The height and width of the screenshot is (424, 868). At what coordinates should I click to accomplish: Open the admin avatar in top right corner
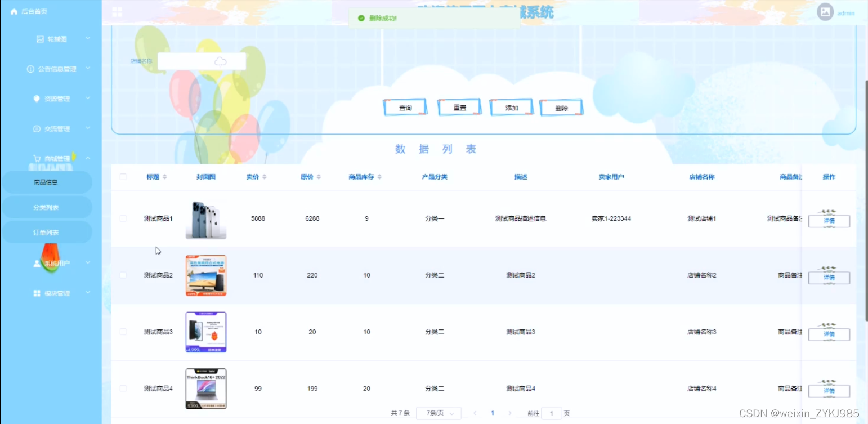[x=824, y=11]
